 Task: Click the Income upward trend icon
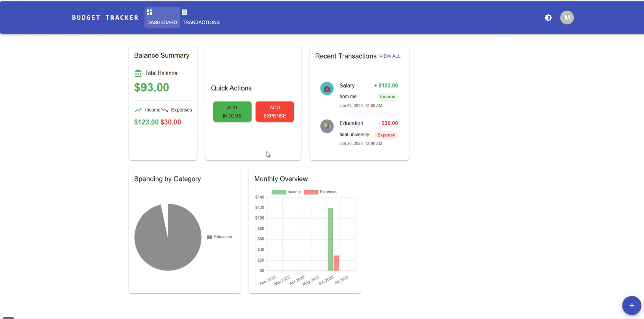[x=138, y=110]
